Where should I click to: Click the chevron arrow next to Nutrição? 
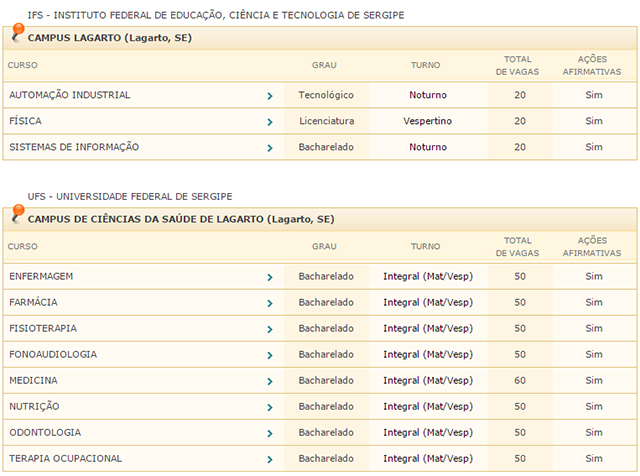tap(270, 407)
